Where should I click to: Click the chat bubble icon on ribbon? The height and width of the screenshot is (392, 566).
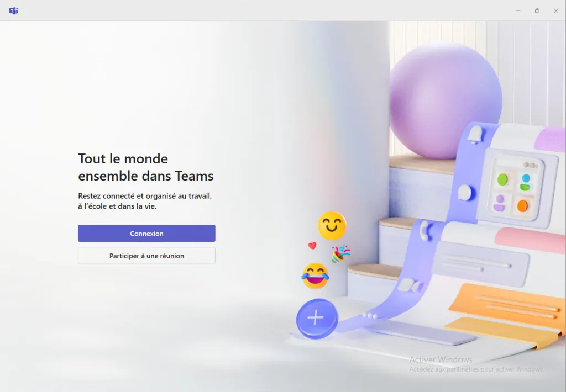click(x=465, y=193)
